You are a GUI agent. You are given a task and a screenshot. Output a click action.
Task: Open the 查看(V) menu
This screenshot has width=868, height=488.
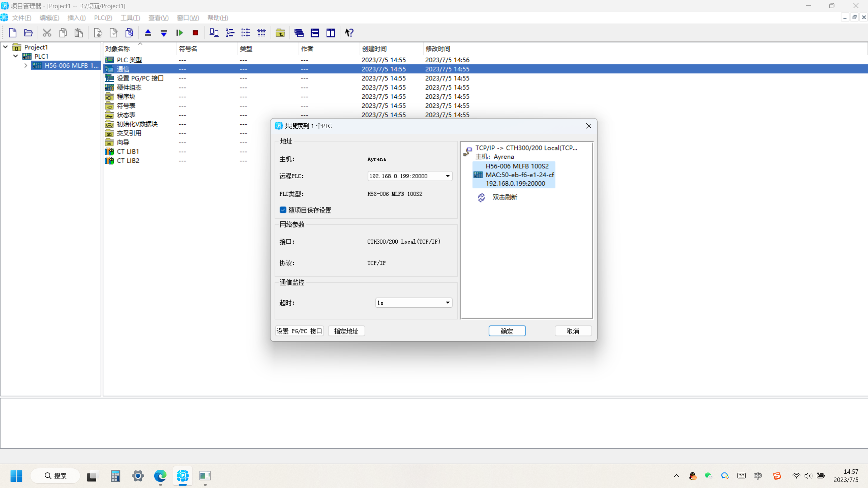click(x=158, y=18)
